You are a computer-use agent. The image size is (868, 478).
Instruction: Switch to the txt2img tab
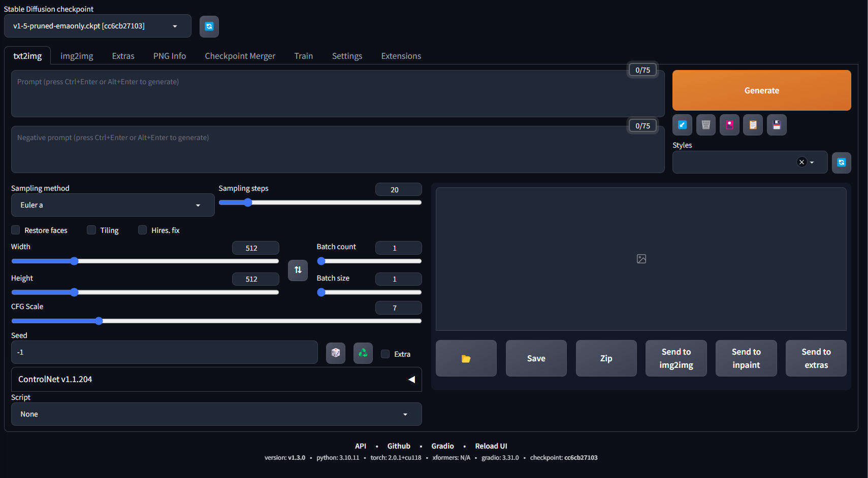click(27, 56)
